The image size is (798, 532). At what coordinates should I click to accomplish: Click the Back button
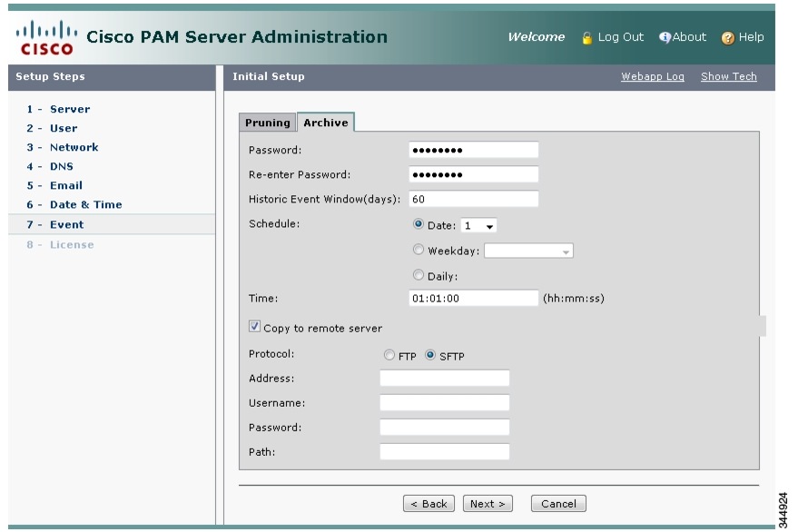click(x=429, y=504)
